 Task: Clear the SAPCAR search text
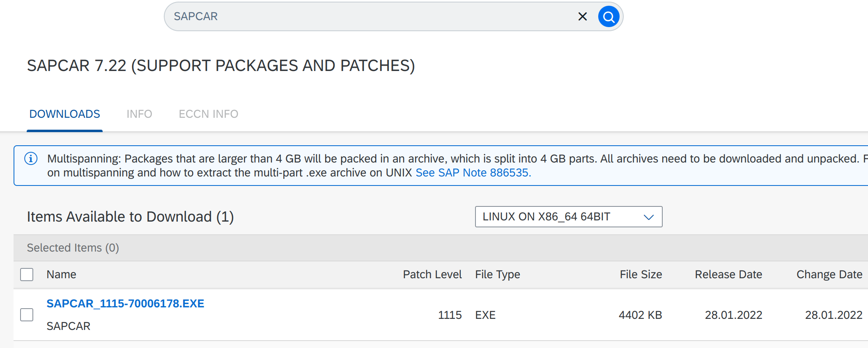(x=582, y=16)
